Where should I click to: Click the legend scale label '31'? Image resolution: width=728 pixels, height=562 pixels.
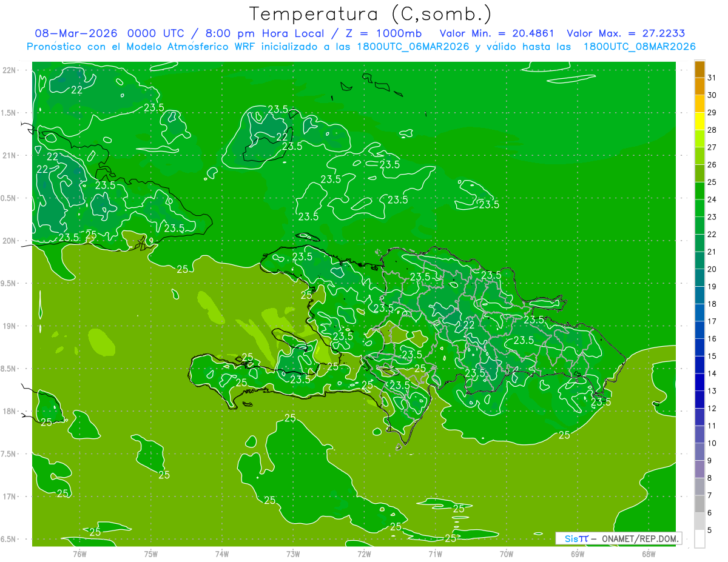pyautogui.click(x=712, y=78)
